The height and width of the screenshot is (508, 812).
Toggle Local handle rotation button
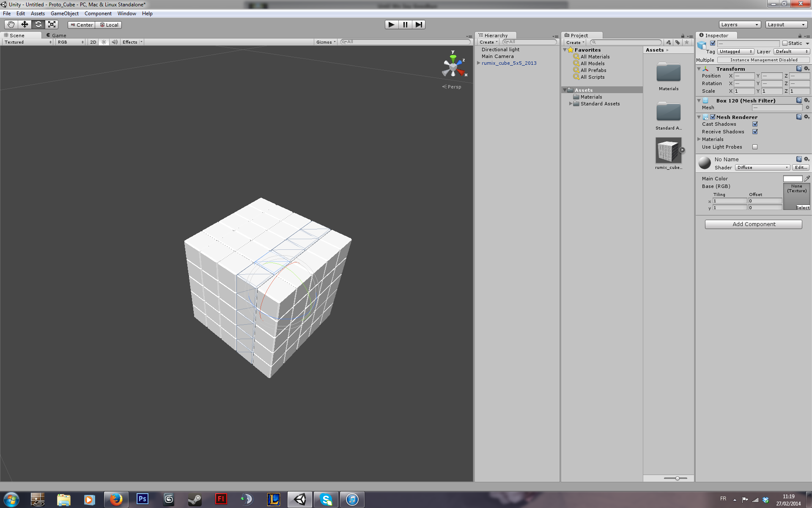tap(109, 25)
